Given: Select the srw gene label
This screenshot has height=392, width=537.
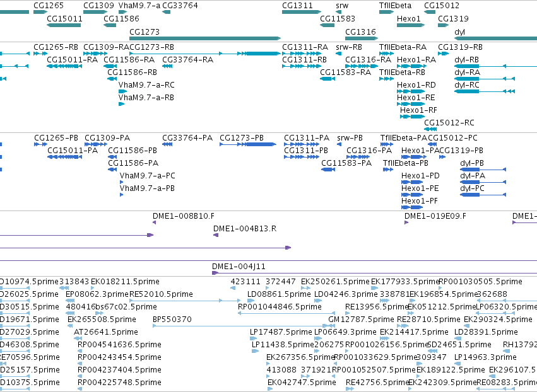Looking at the screenshot, I should click(x=342, y=6).
